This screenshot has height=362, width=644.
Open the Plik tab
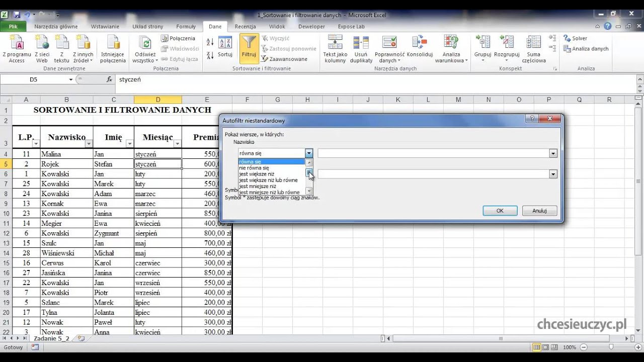tap(14, 27)
